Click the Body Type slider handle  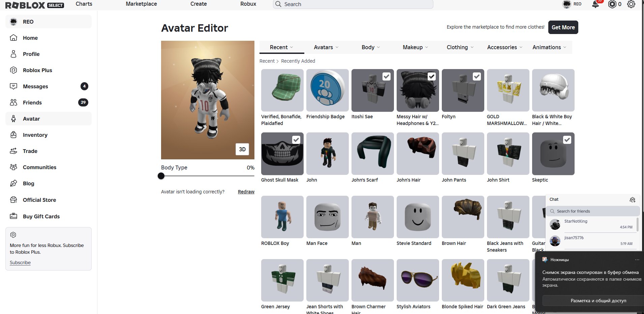161,176
